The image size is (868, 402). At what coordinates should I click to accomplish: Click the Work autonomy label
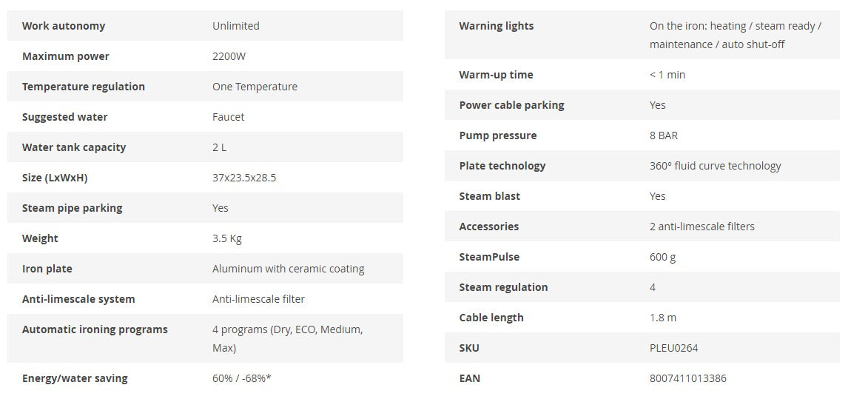coord(64,26)
